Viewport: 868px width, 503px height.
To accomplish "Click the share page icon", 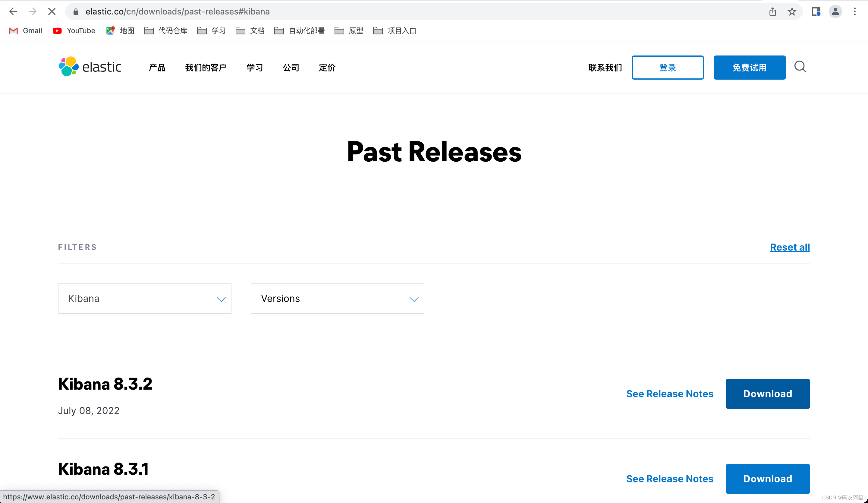I will coord(772,12).
